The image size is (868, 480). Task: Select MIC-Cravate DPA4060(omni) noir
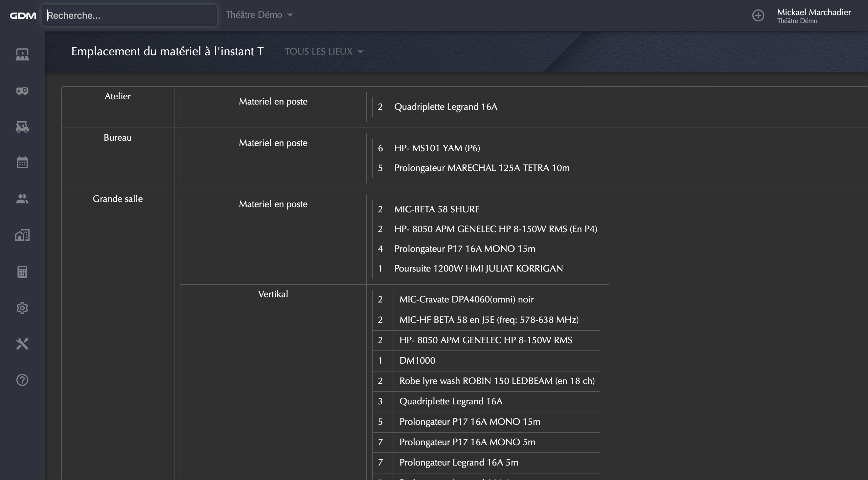(466, 299)
